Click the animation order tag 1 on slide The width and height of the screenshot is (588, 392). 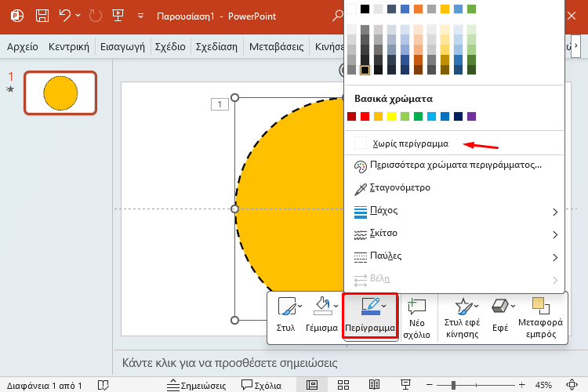point(220,104)
